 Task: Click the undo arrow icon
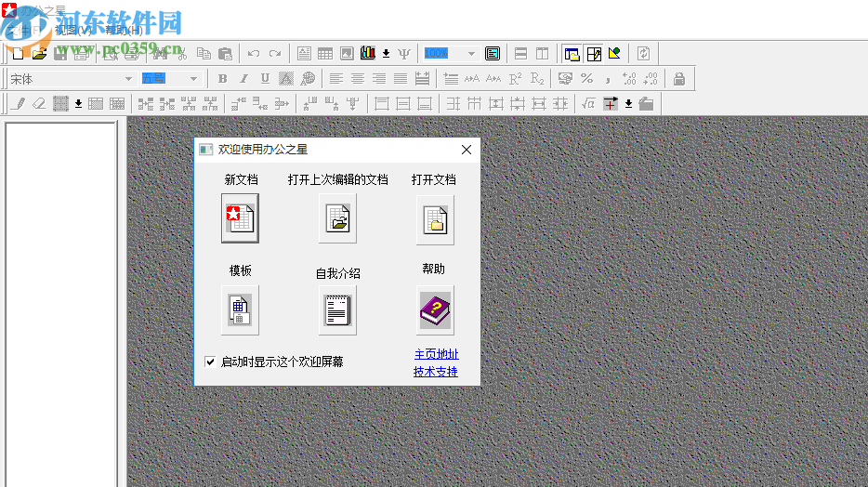click(254, 54)
